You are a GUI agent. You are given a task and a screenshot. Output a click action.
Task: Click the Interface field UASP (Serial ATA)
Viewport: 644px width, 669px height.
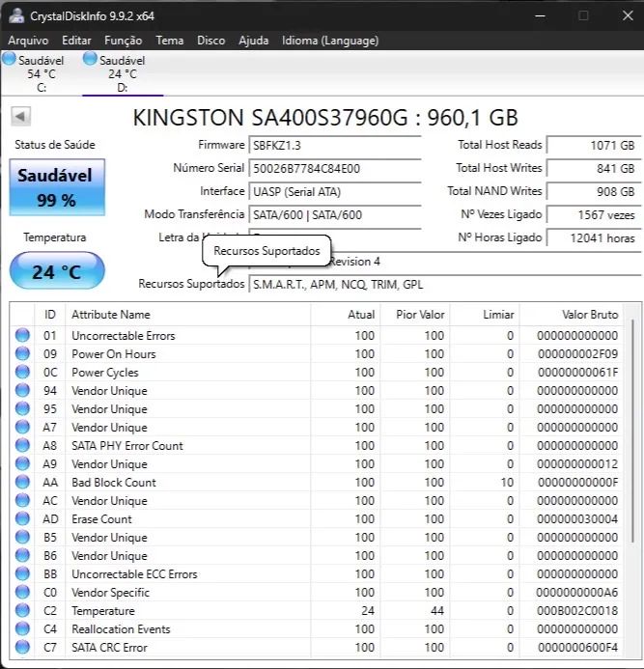335,191
